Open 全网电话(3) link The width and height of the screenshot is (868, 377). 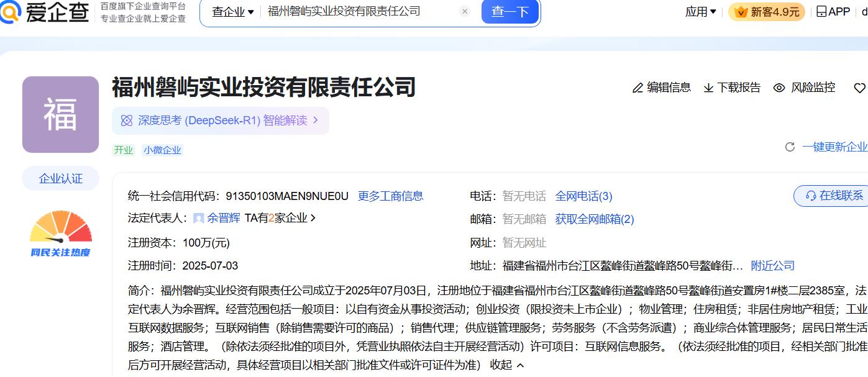point(583,196)
